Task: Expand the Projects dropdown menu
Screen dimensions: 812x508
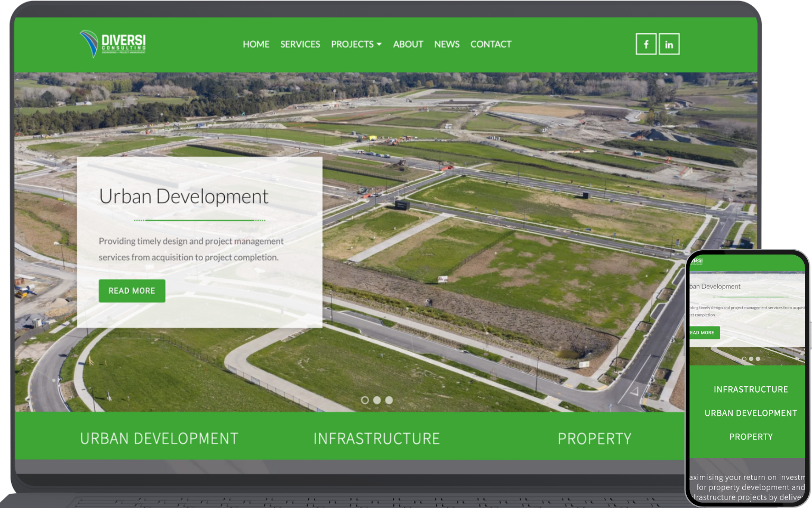Action: point(356,44)
